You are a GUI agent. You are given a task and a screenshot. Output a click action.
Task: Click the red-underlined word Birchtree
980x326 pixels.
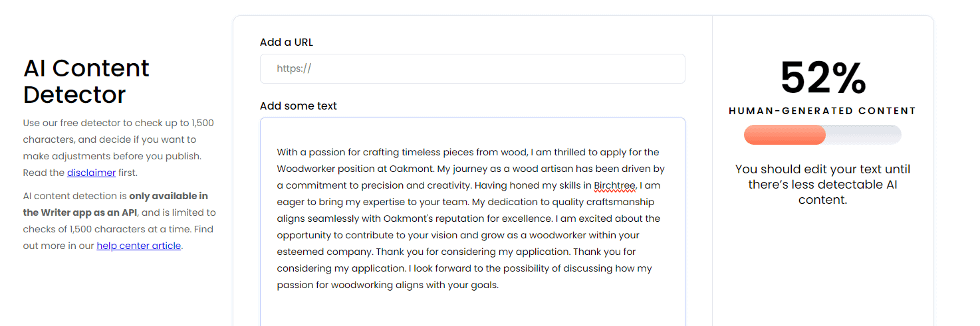[x=615, y=185]
